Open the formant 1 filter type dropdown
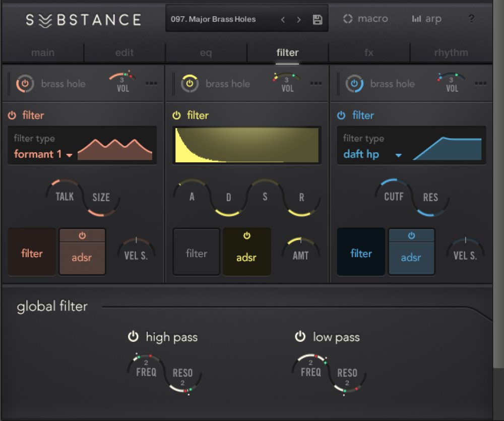The height and width of the screenshot is (421, 504). pyautogui.click(x=43, y=154)
